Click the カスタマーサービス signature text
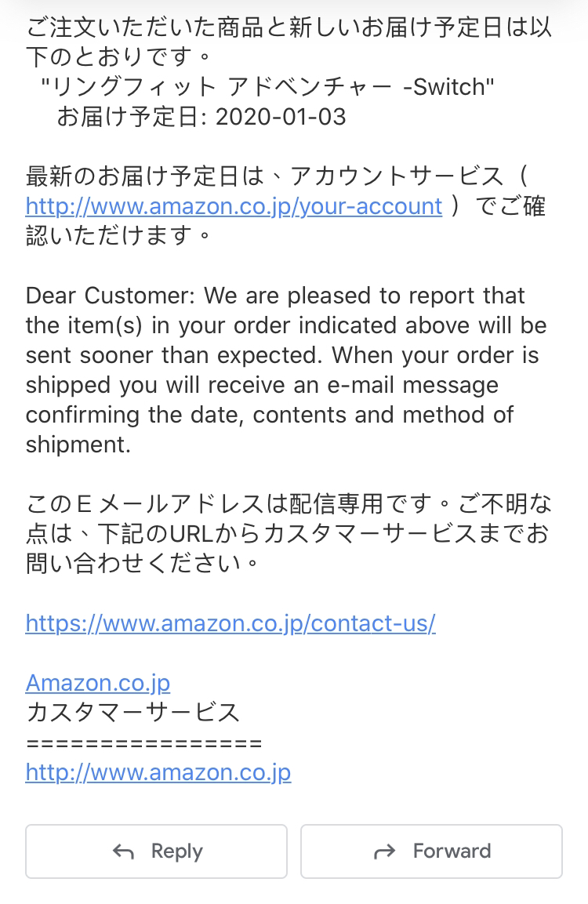Viewport: 588px width, 904px height. (x=133, y=713)
